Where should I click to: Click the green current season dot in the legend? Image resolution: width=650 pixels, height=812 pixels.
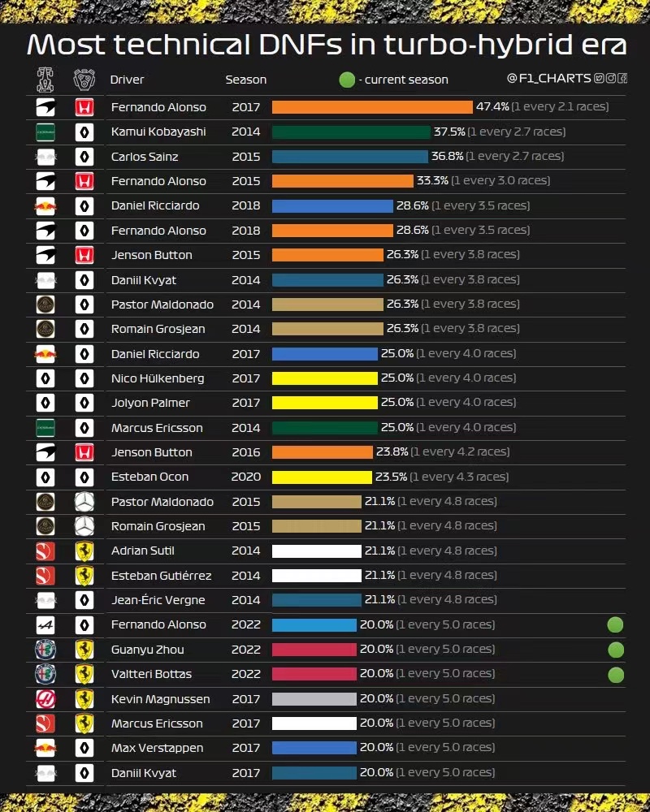tap(347, 80)
